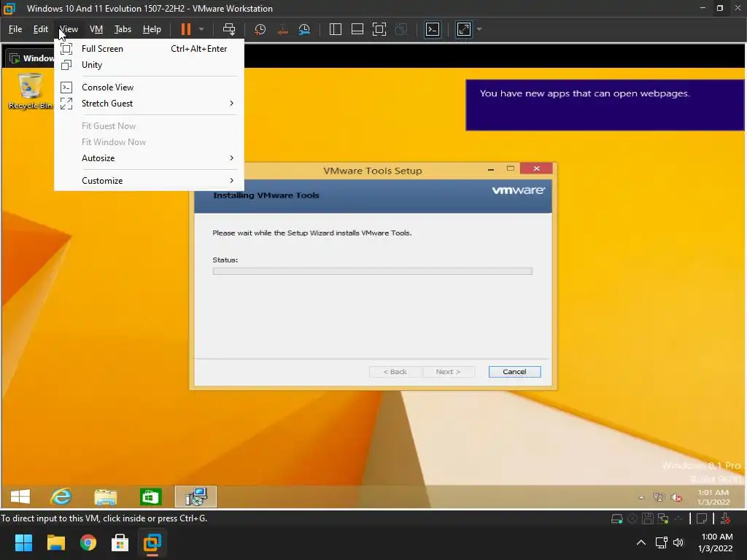The width and height of the screenshot is (747, 560).
Task: Click the host volume tray icon
Action: [678, 542]
